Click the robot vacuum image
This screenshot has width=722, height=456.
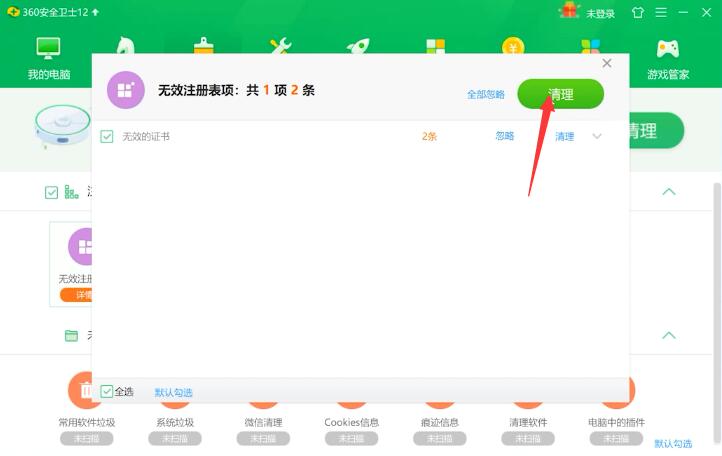pos(63,125)
